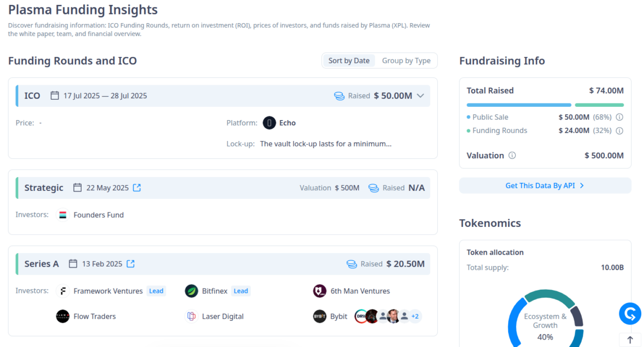Open the Series A external link icon
Screen dimensions: 644x347
point(130,264)
